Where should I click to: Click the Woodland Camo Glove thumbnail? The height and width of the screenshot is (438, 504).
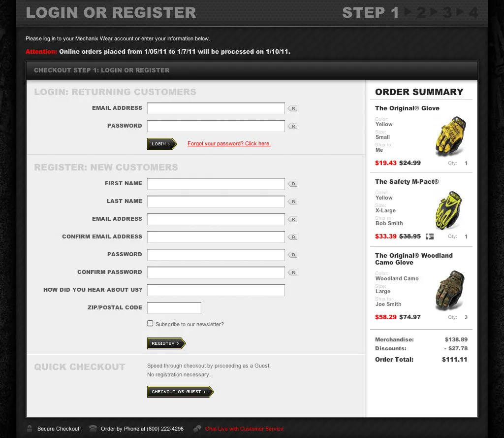click(x=450, y=291)
